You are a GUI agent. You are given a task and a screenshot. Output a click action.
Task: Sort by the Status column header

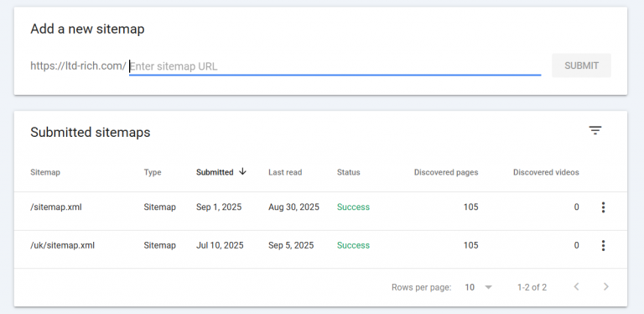[348, 172]
